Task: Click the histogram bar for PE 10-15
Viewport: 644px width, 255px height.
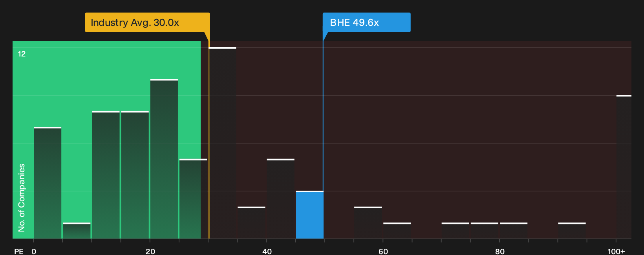Action: [106, 175]
